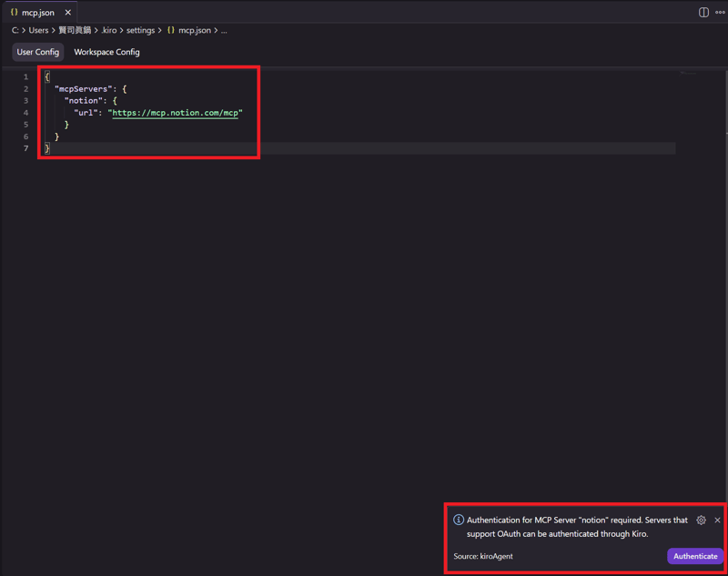728x576 pixels.
Task: Open the .kiro breadcrumb item
Action: (x=108, y=30)
